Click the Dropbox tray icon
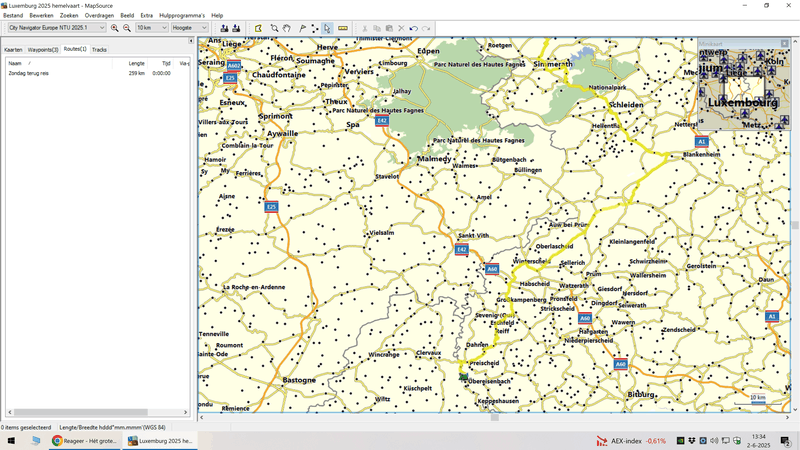 (692, 440)
